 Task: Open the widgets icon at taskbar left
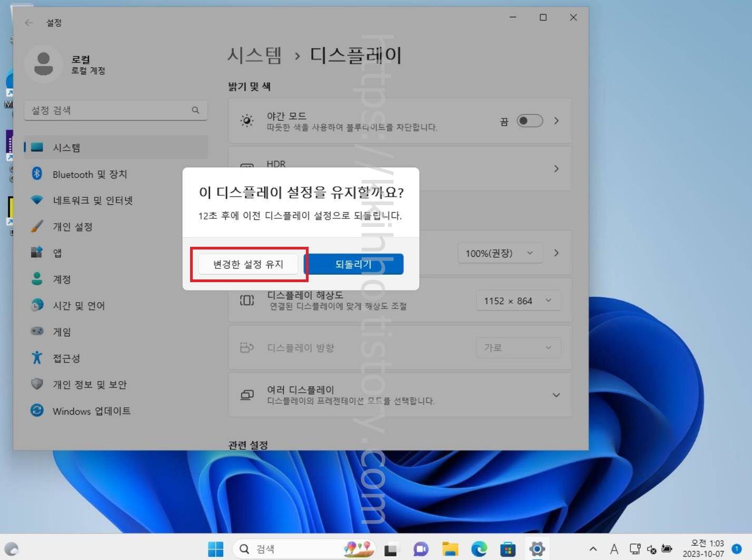pos(11,549)
